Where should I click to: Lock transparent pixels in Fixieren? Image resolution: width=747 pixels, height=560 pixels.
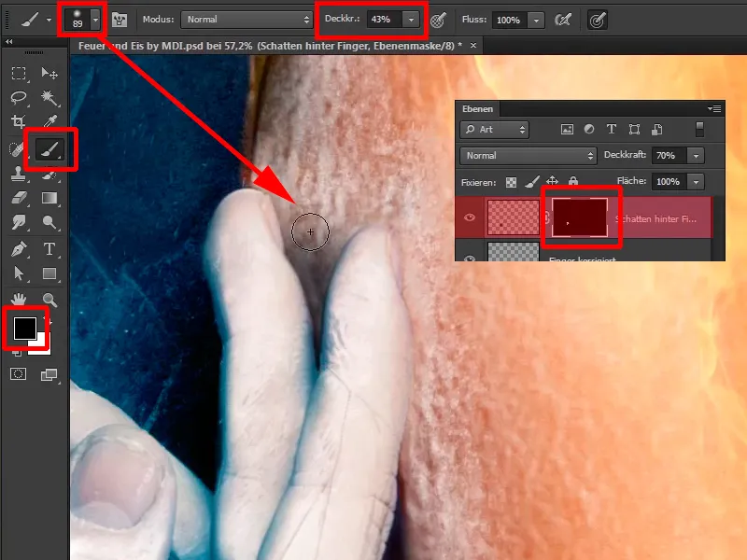pos(511,182)
